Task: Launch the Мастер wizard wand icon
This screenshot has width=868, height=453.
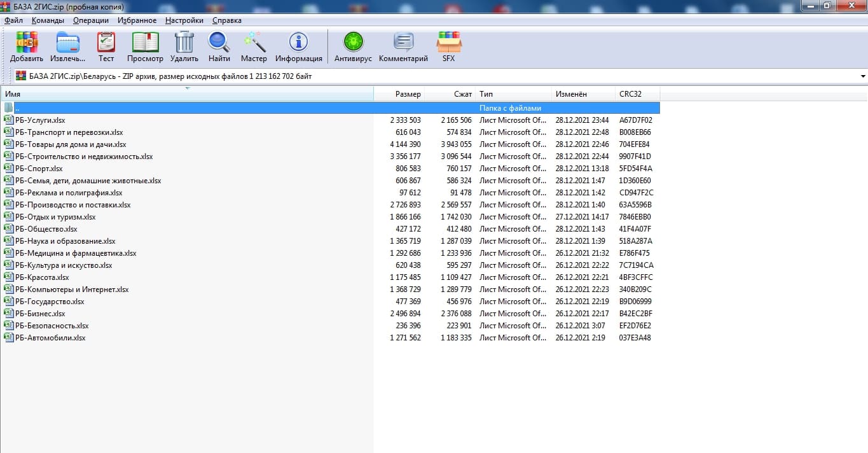Action: [x=254, y=43]
